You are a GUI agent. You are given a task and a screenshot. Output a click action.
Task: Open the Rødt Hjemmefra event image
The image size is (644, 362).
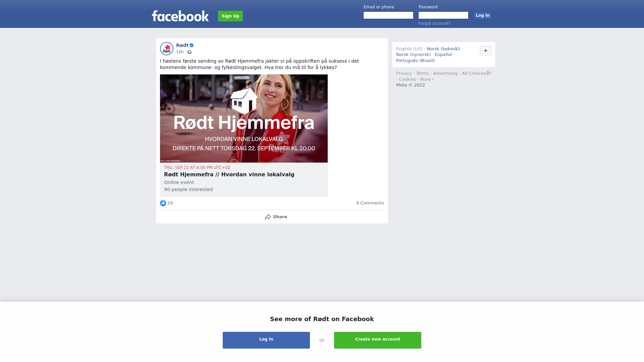click(244, 118)
